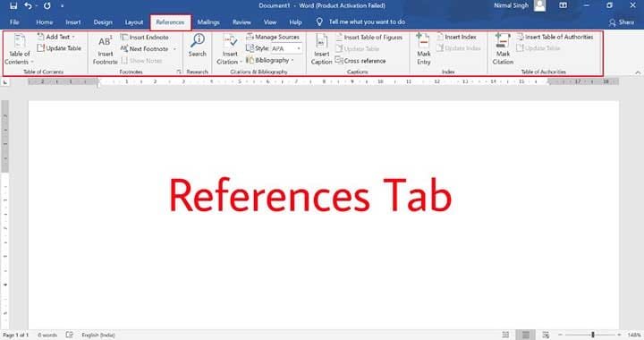Click Update Table in Table of Authorities group
Image resolution: width=644 pixels, height=340 pixels.
pyautogui.click(x=538, y=48)
